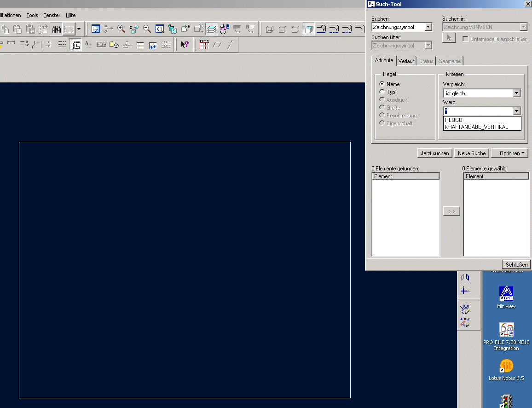Image resolution: width=532 pixels, height=408 pixels.
Task: Select the wireframe cube display icon
Action: click(x=270, y=29)
